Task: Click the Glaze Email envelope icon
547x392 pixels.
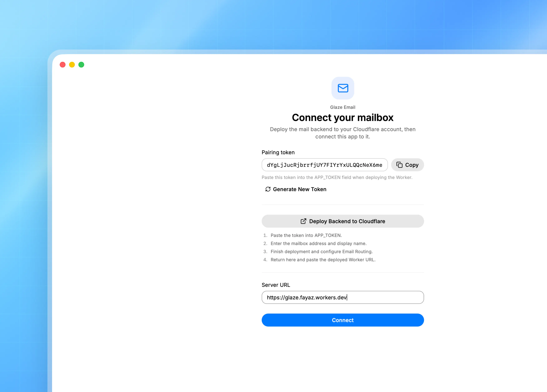Action: click(343, 88)
